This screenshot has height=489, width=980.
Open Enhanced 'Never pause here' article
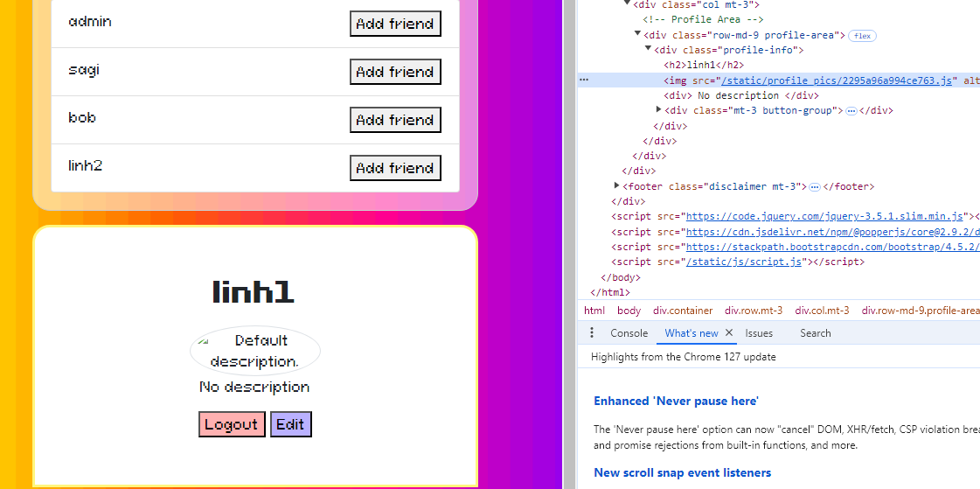[677, 402]
